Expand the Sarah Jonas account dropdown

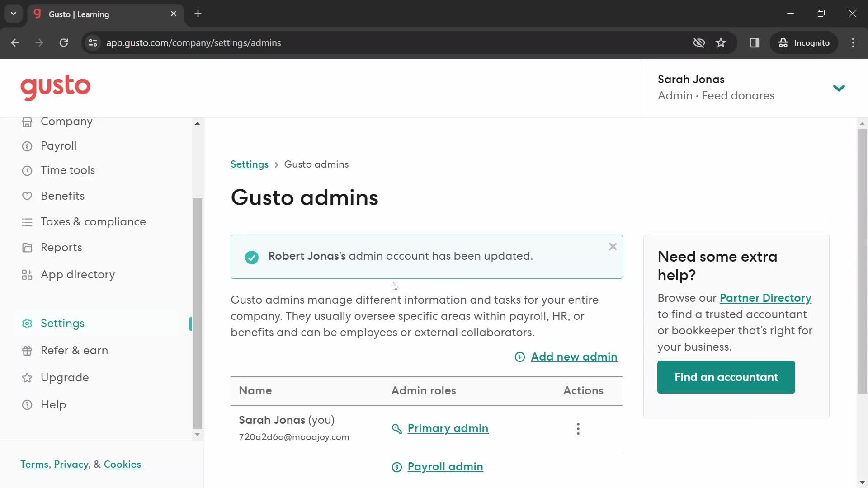click(840, 88)
